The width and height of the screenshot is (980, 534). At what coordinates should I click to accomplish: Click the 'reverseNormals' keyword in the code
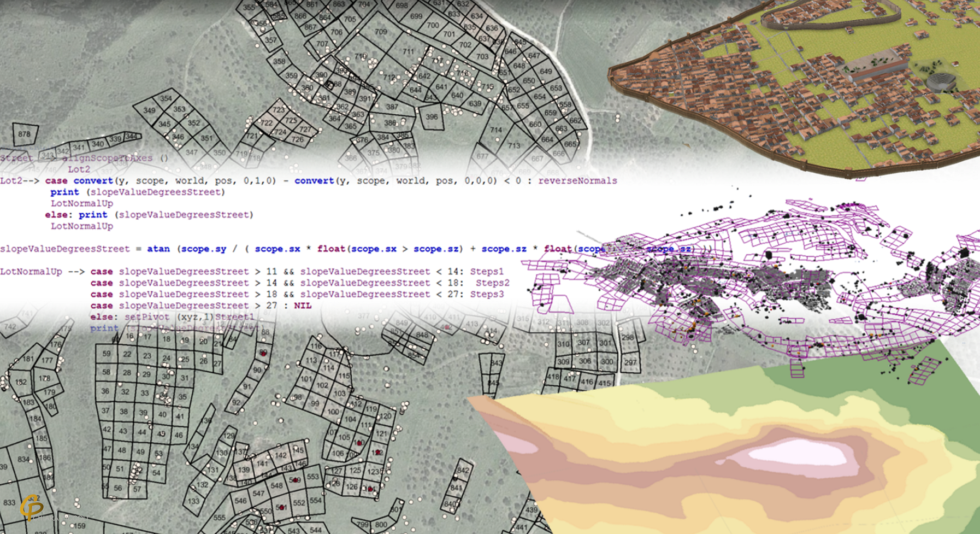577,180
